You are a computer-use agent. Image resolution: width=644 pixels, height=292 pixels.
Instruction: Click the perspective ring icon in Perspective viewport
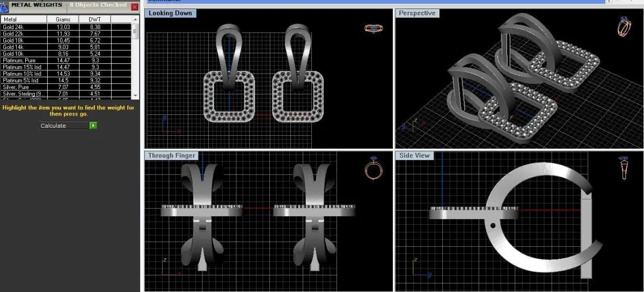tap(624, 26)
